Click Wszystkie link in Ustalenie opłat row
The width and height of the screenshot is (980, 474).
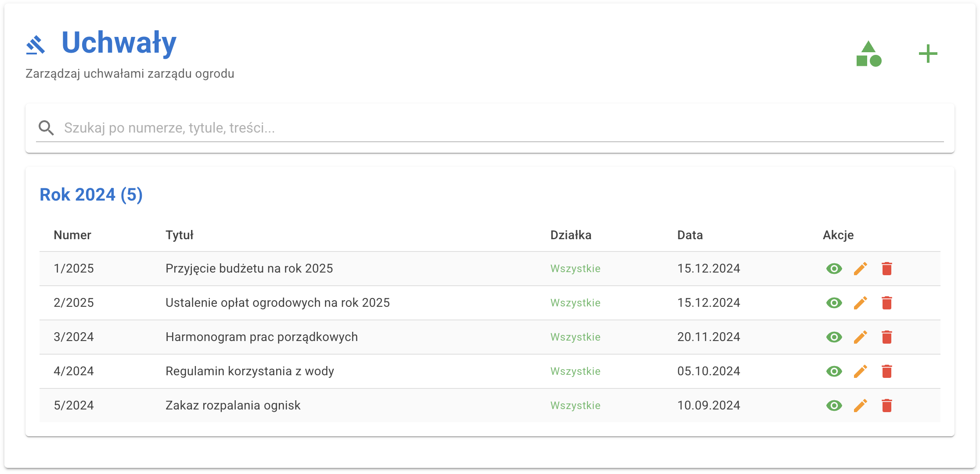[575, 303]
